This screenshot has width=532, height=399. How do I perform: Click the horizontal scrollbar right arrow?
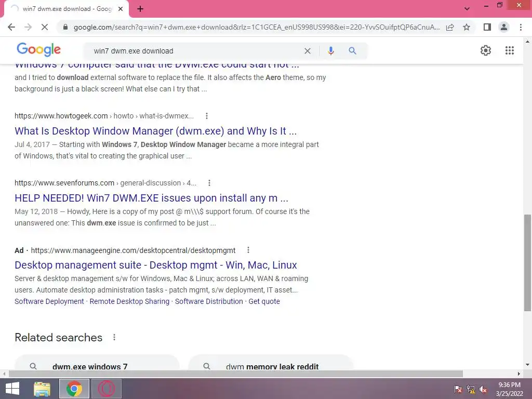tap(519, 374)
